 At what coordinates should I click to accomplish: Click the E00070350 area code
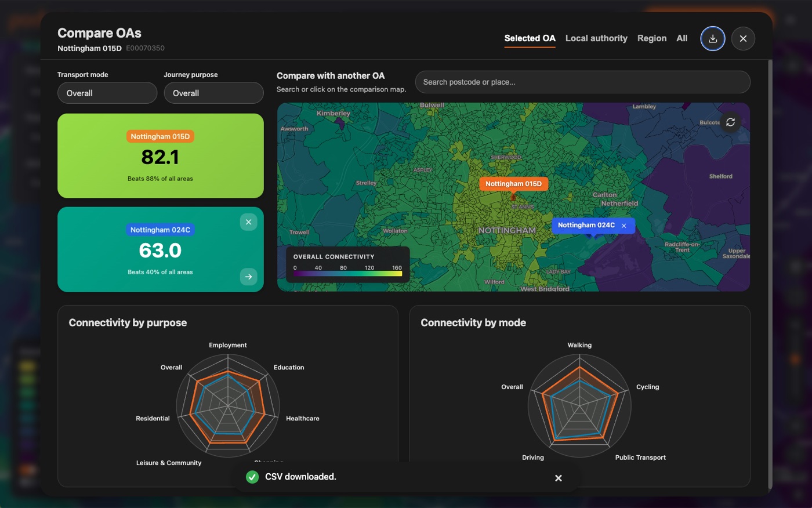click(145, 48)
